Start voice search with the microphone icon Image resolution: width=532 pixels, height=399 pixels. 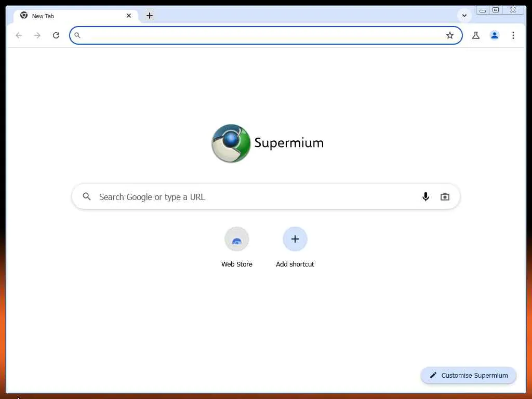pyautogui.click(x=425, y=197)
